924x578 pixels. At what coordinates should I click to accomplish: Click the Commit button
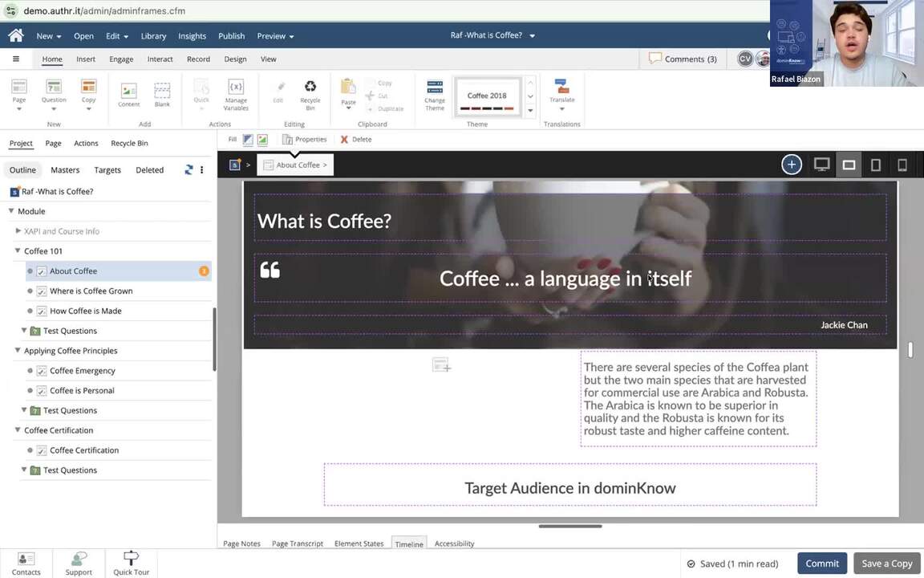[x=821, y=564]
